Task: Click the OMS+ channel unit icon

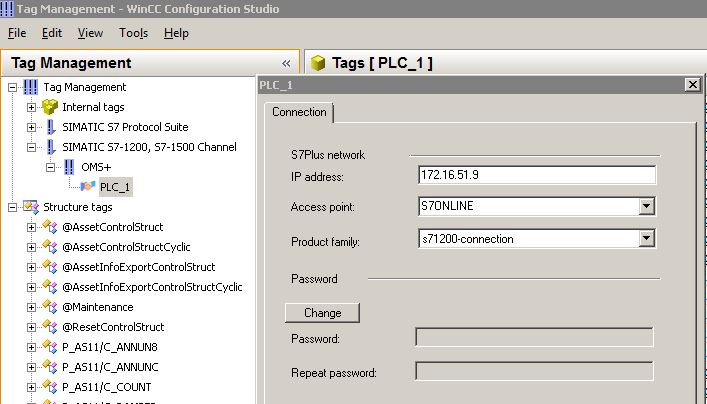Action: point(69,167)
